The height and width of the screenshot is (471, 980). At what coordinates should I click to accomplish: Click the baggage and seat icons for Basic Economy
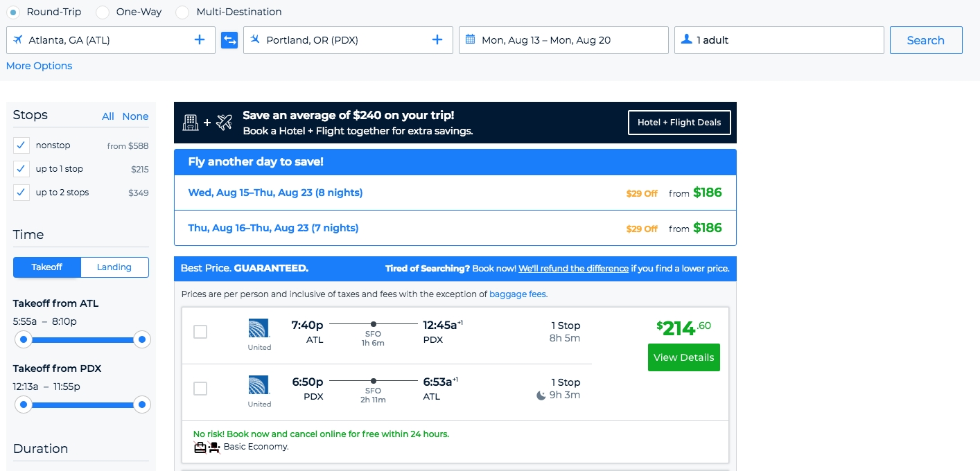pos(207,447)
